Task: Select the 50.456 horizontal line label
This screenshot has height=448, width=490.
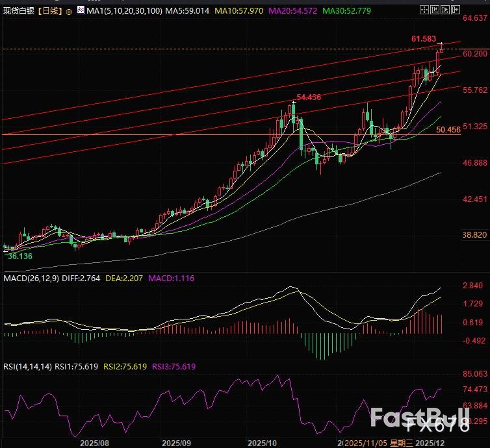Action: coord(448,130)
